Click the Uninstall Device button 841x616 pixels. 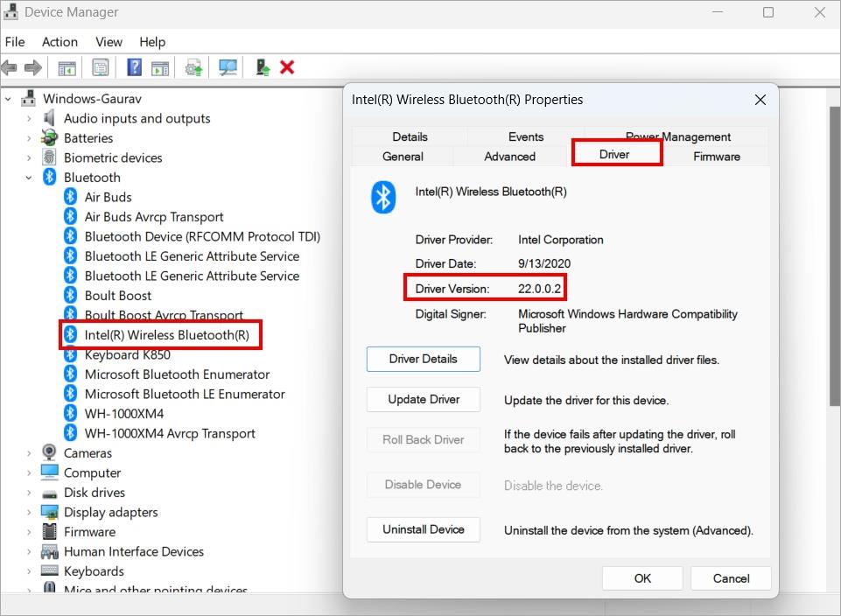pyautogui.click(x=424, y=529)
